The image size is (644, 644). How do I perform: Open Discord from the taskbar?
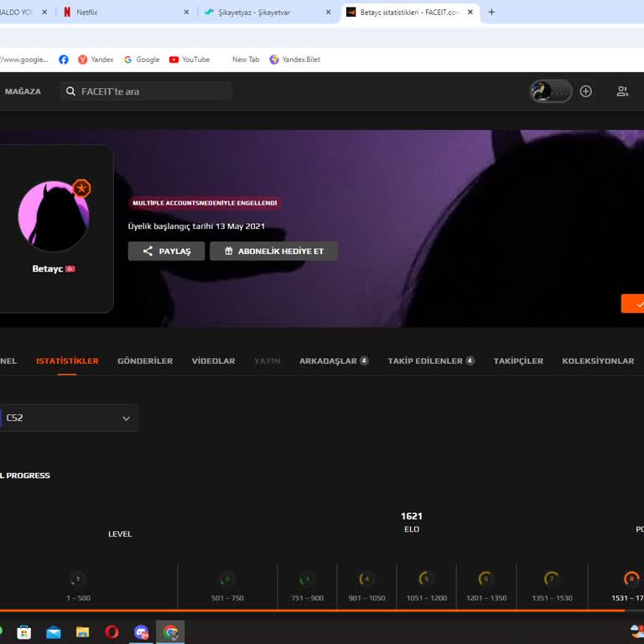pos(141,632)
